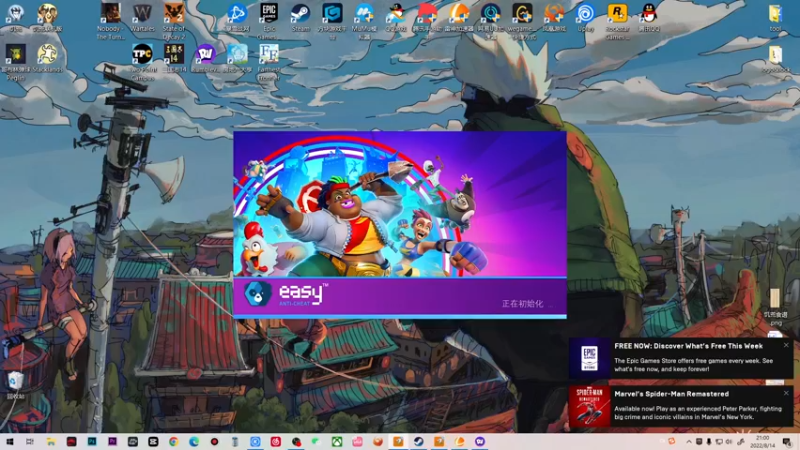The image size is (800, 450).
Task: Open the Marvel's Spider-Man Remastered notification
Action: point(681,406)
